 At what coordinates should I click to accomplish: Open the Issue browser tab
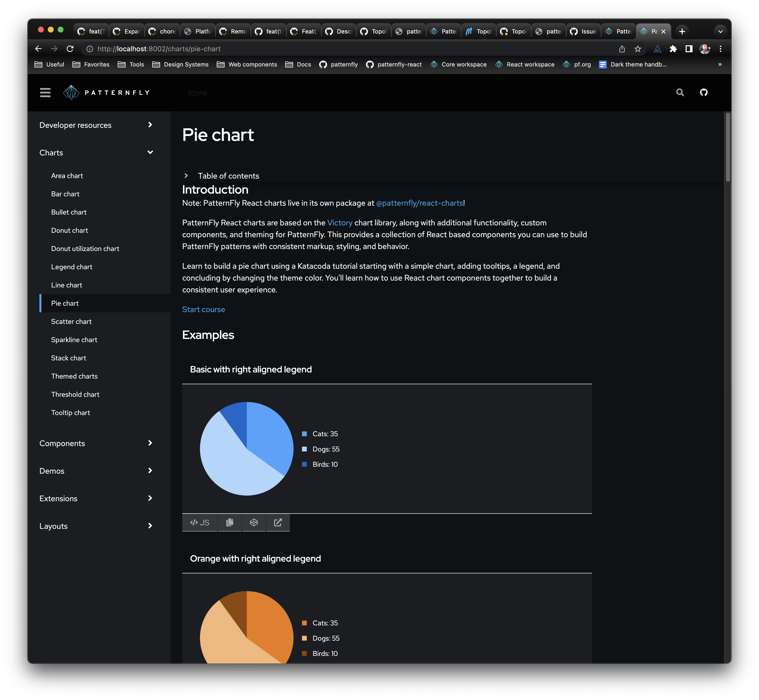click(584, 32)
